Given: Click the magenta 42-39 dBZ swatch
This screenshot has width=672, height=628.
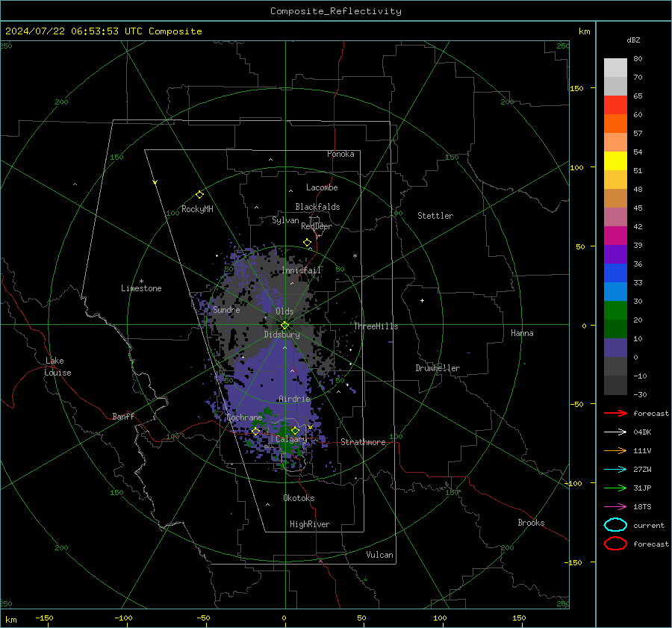Looking at the screenshot, I should 615,236.
